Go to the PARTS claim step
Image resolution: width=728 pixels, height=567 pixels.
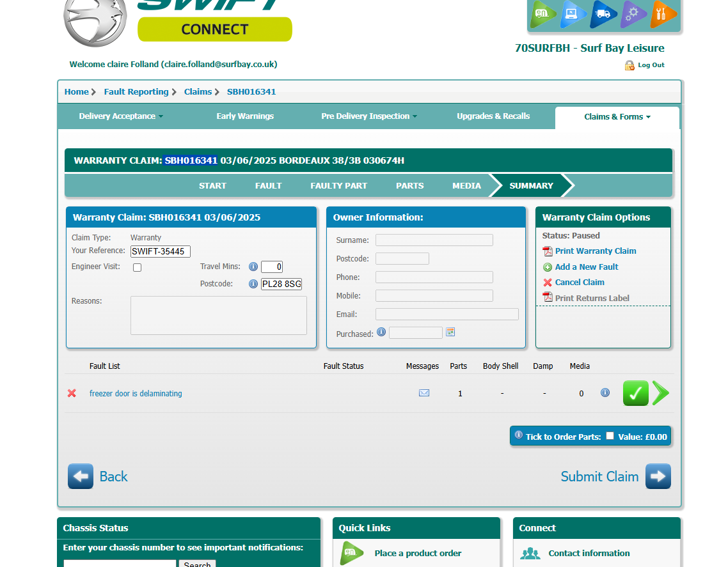(x=410, y=185)
